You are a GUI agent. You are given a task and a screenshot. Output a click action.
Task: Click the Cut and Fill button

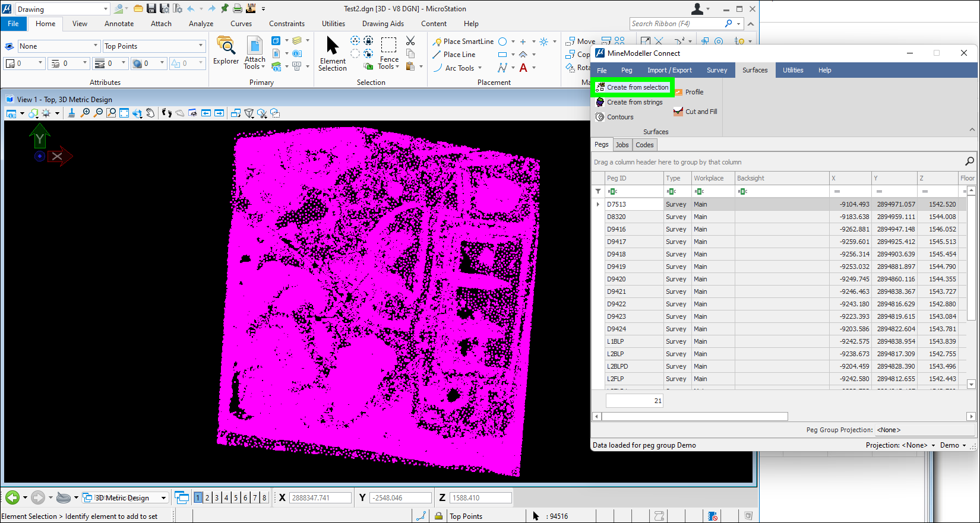point(695,112)
